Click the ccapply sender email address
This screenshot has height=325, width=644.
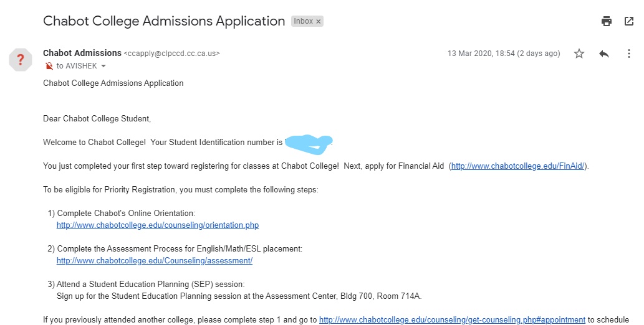tap(172, 54)
